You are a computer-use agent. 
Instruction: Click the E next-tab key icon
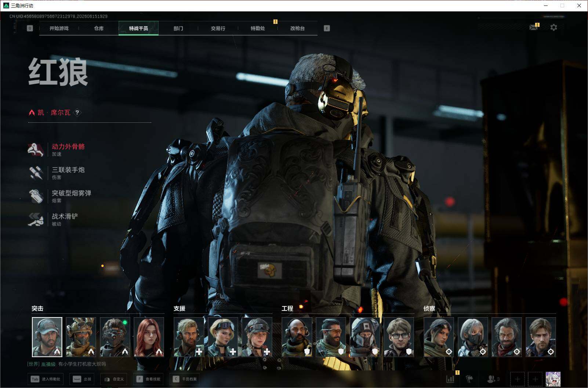pos(327,28)
